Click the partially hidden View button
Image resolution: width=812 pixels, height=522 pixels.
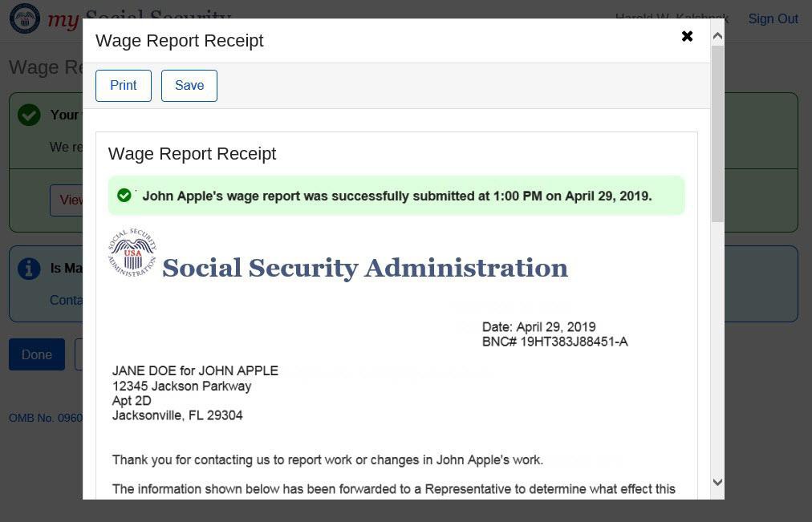tap(67, 200)
